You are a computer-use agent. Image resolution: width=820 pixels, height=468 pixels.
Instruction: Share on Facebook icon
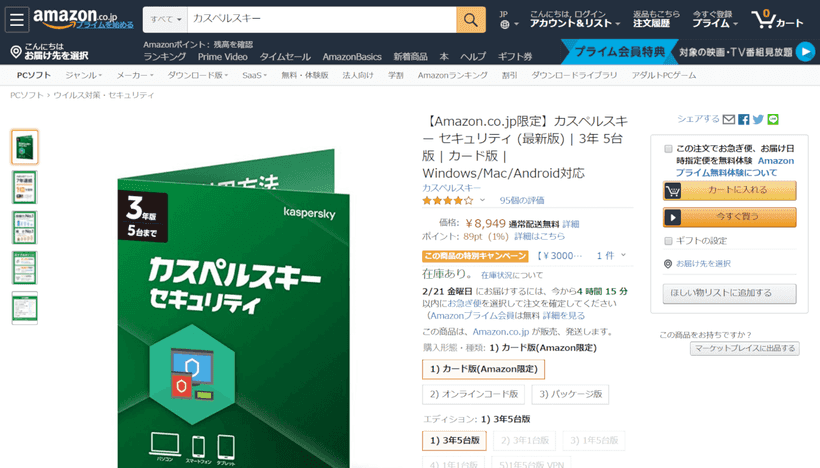(744, 120)
